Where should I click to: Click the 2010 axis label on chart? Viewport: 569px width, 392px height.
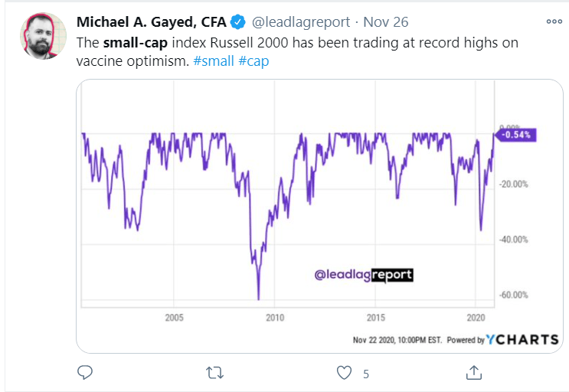(x=275, y=318)
